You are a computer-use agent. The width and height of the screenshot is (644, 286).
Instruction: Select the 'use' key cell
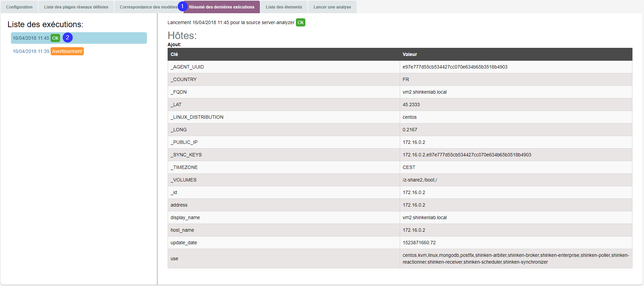coord(284,259)
